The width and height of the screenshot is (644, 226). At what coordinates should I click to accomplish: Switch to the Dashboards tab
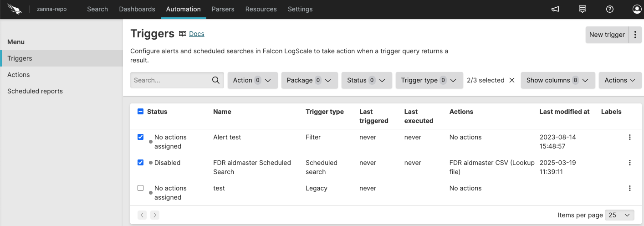coord(137,9)
